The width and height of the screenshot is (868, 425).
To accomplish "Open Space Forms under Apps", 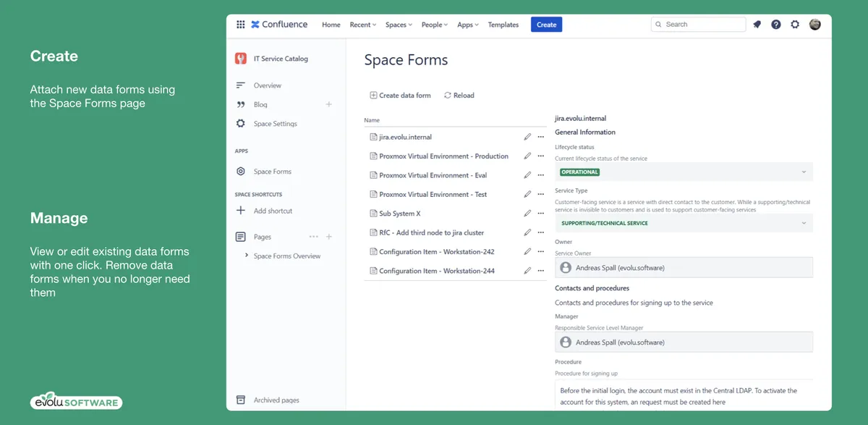I will [272, 172].
